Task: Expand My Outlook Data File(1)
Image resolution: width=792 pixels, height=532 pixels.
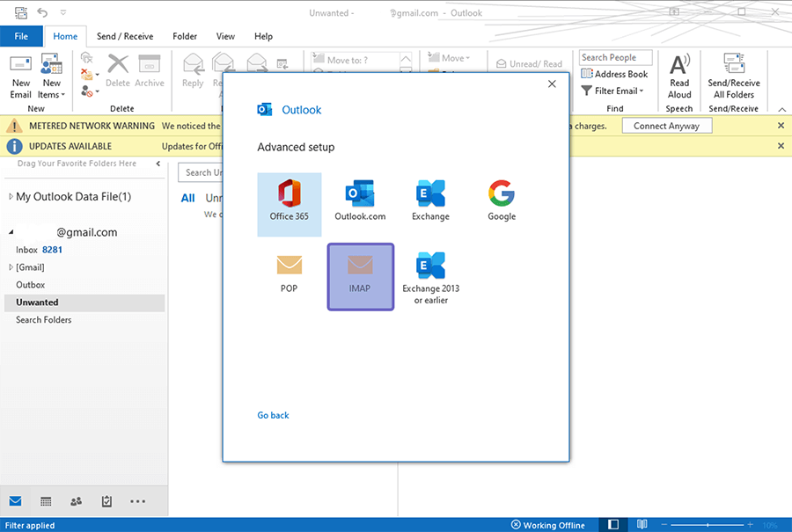Action: [11, 196]
